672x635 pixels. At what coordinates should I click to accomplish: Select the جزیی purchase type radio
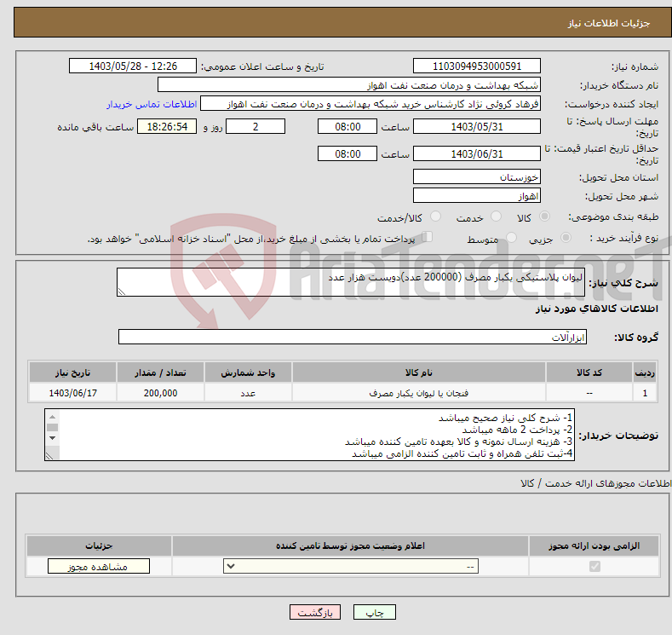(x=566, y=238)
